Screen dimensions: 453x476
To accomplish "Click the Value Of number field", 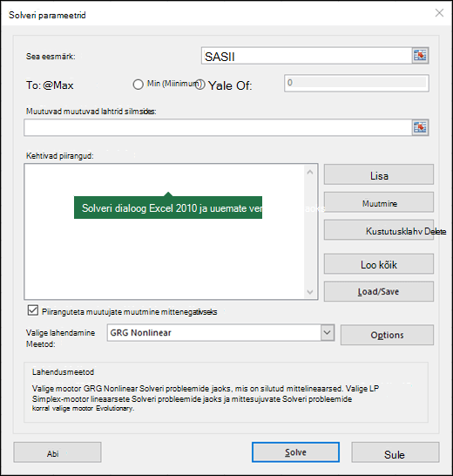I will coord(356,83).
